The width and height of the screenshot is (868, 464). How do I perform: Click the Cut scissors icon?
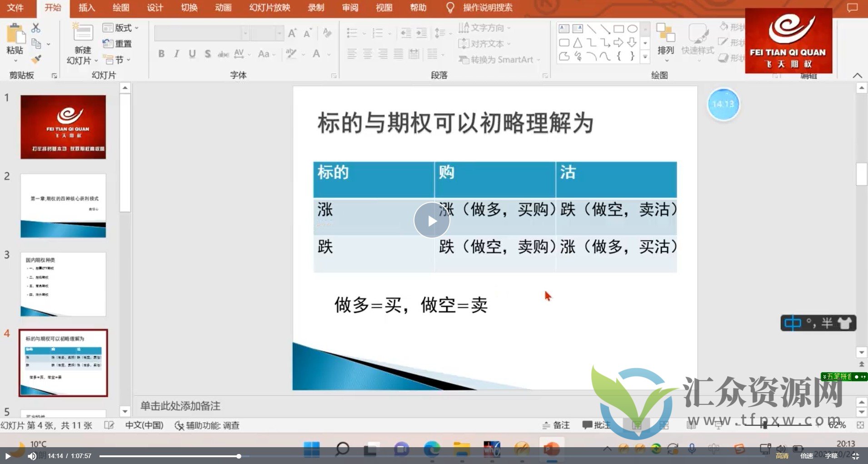pyautogui.click(x=36, y=28)
